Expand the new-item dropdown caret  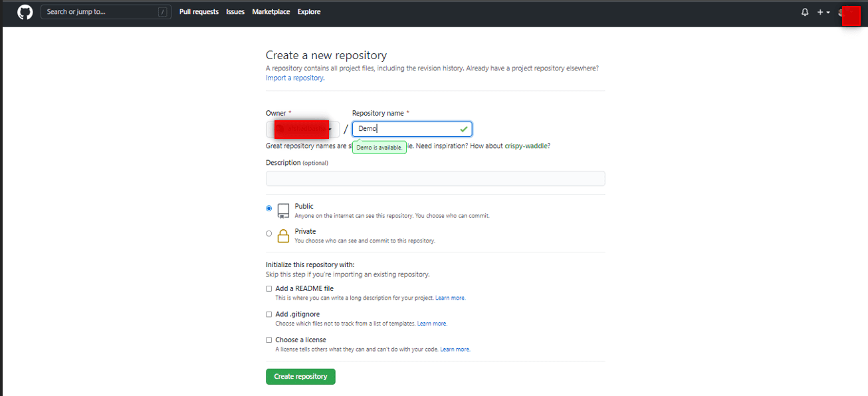[x=828, y=12]
